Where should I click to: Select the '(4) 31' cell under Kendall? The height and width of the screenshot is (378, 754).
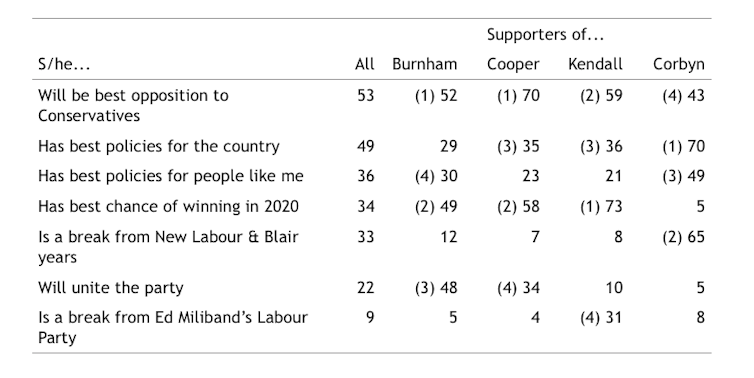(601, 318)
